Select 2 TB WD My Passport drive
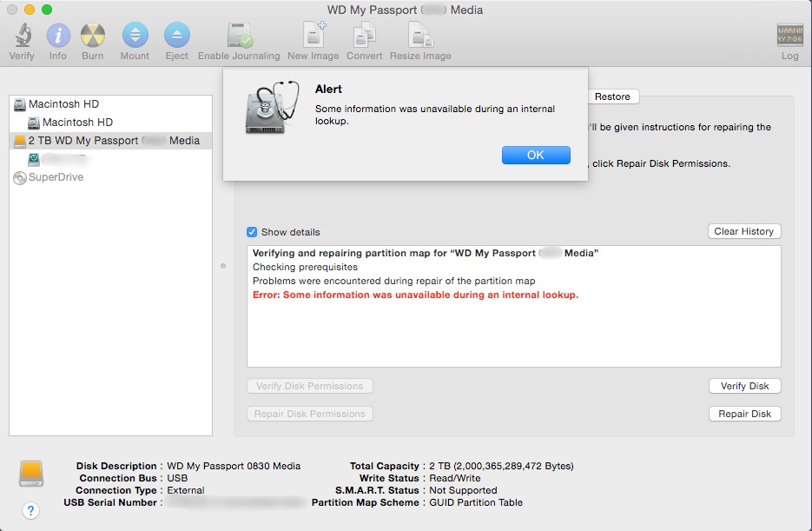Screen dimensions: 812x531 113,141
